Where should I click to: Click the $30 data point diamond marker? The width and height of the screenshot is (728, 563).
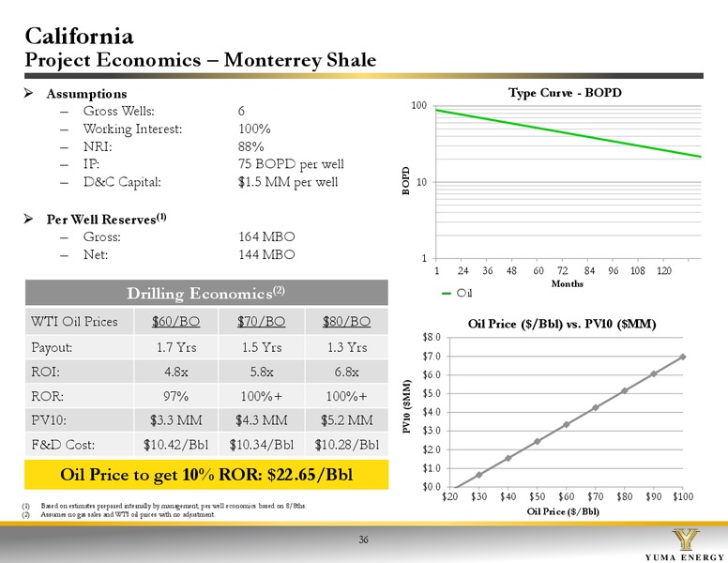[x=479, y=475]
